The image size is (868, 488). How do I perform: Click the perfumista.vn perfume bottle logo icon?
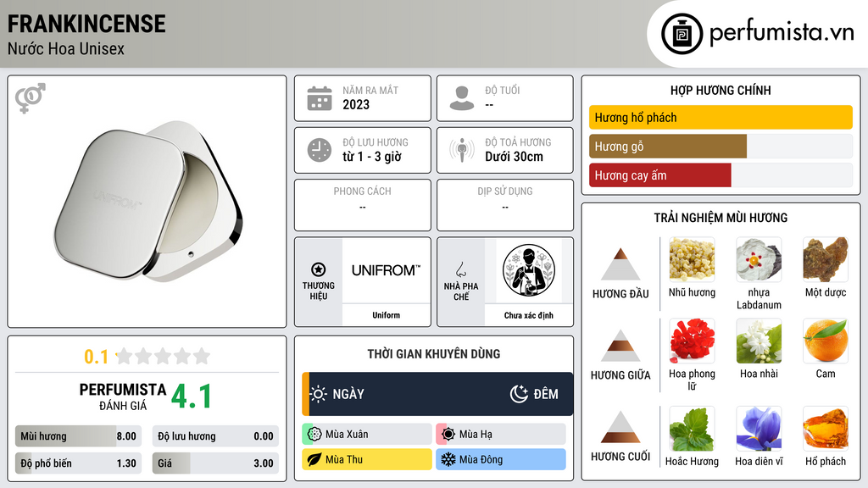682,34
